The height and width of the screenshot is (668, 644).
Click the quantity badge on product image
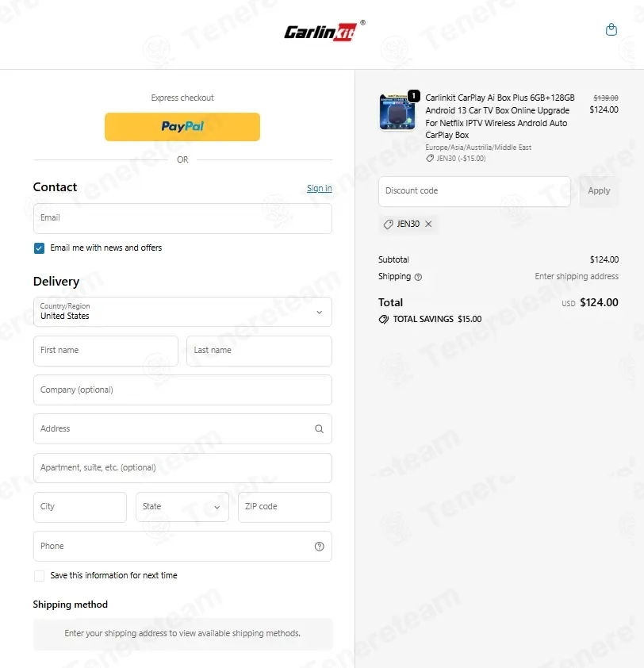point(413,96)
